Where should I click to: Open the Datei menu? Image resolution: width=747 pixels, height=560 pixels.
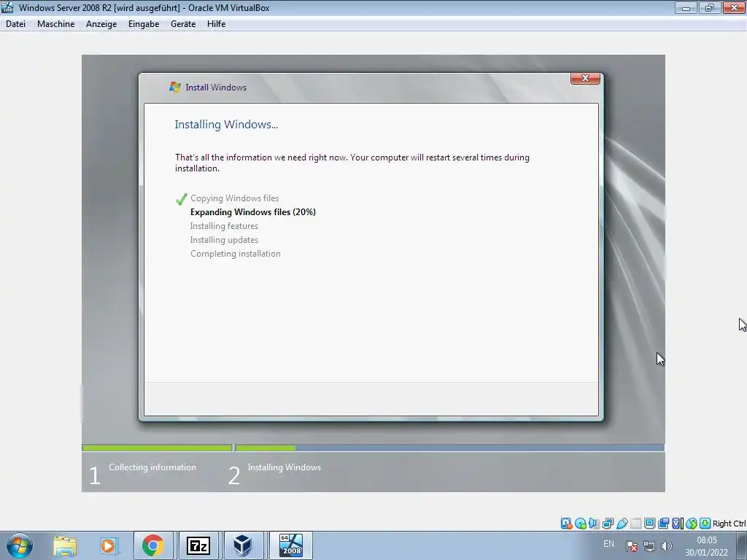point(16,24)
